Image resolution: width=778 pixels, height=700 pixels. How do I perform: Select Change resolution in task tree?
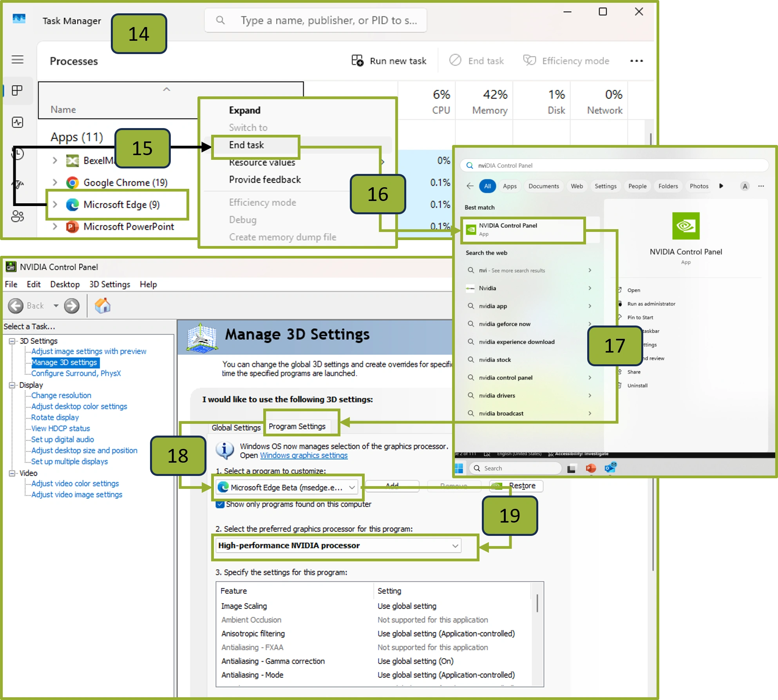coord(61,396)
